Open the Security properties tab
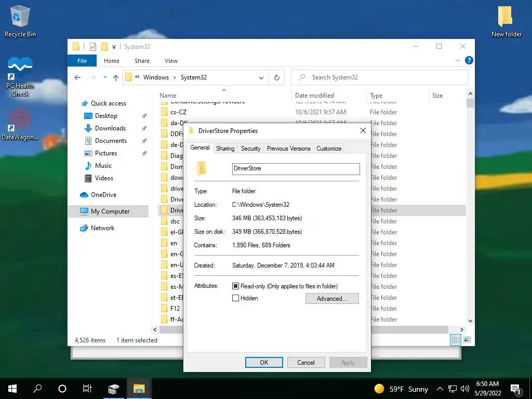 [x=251, y=149]
